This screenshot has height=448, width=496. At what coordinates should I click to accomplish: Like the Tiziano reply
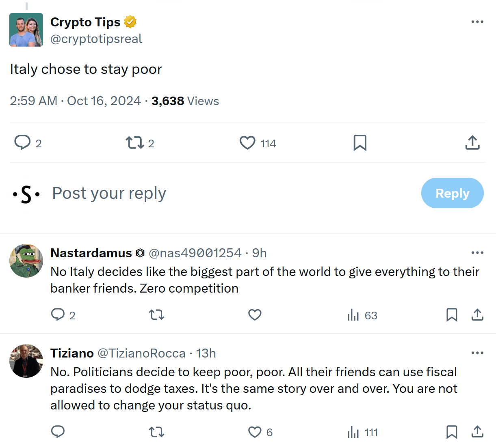(x=255, y=432)
